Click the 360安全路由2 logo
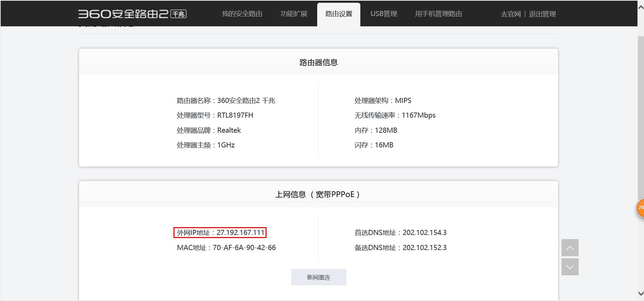 132,14
